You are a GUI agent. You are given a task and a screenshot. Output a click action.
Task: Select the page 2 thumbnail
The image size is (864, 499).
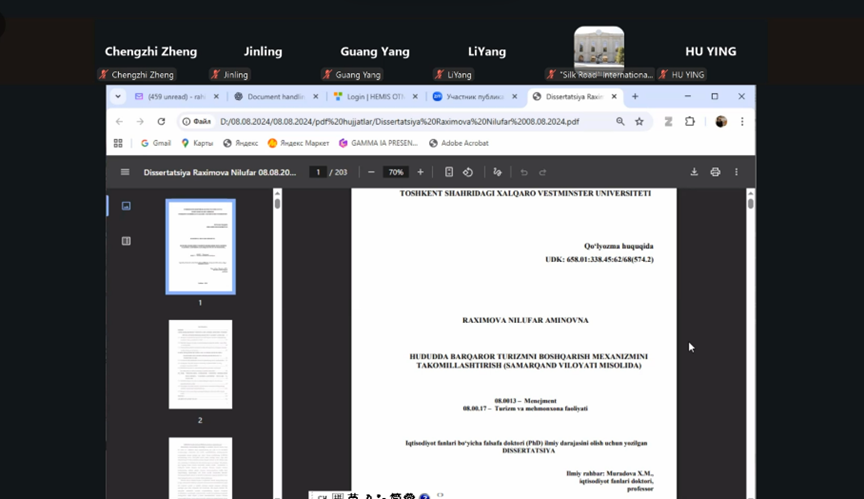coord(200,364)
